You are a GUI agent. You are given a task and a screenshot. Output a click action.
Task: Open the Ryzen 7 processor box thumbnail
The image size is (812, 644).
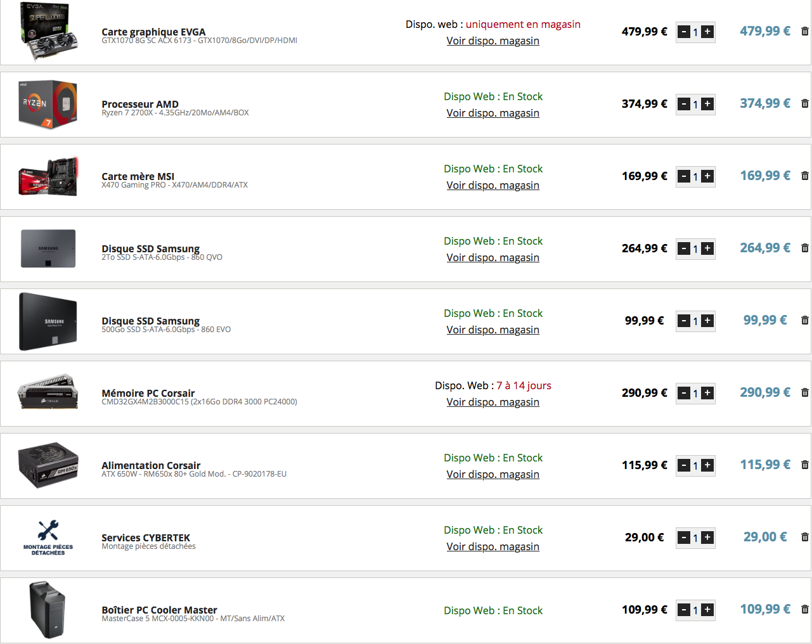[48, 105]
